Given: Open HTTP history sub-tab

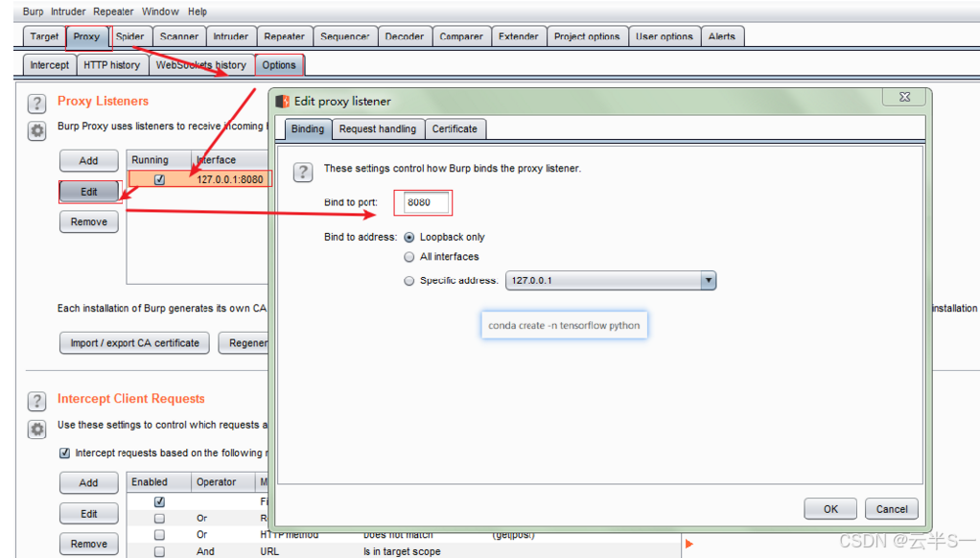Looking at the screenshot, I should (x=112, y=65).
